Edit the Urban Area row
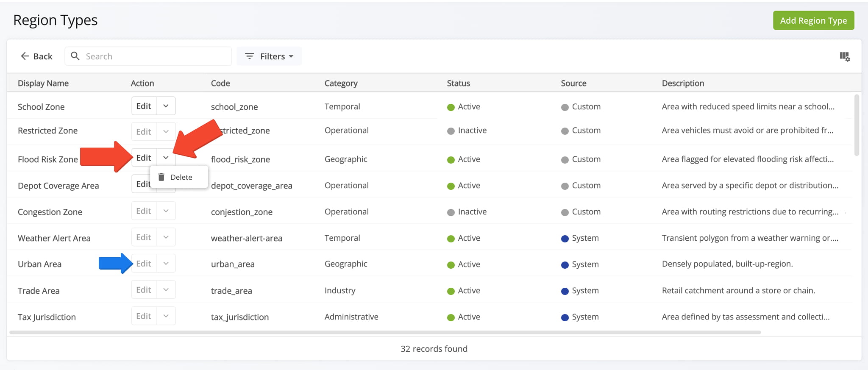 (144, 264)
